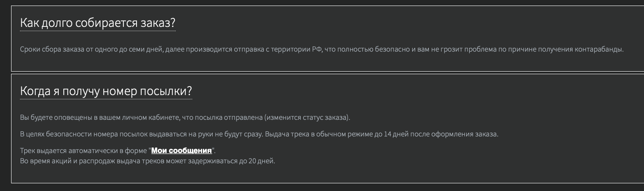The image size is (644, 191).
Task: Click the line starting "В целях безопасности"
Action: [x=259, y=134]
